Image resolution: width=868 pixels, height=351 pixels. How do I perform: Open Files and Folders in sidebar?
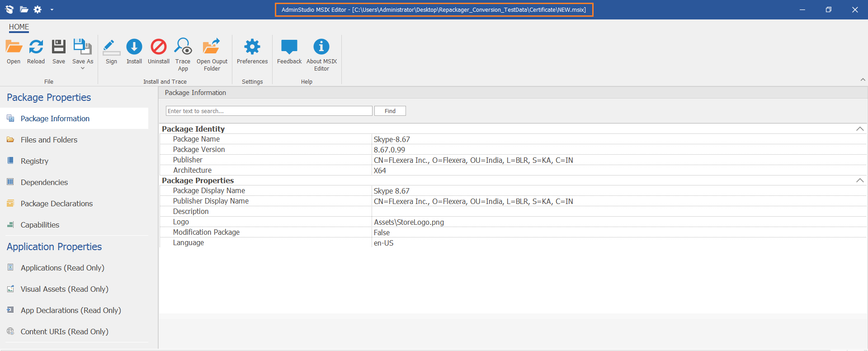pos(49,140)
